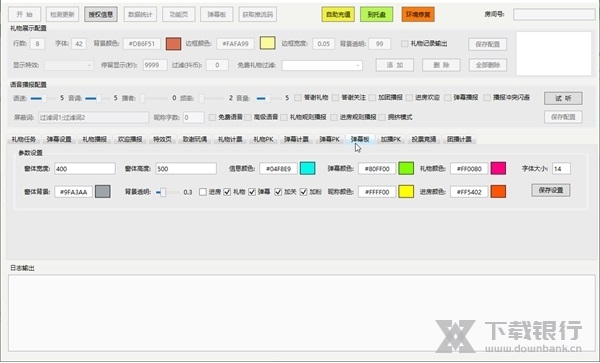
Task: Switch to 欢迎播报 tab
Action: [x=130, y=139]
